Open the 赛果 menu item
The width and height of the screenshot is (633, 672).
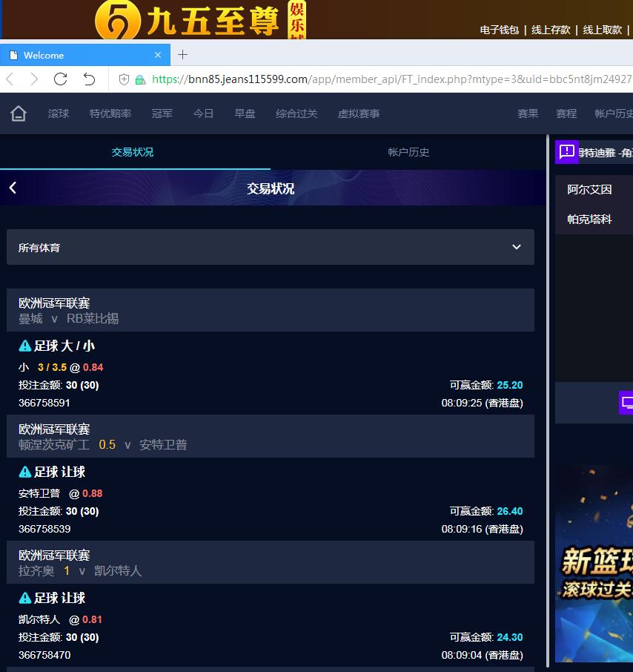(528, 113)
